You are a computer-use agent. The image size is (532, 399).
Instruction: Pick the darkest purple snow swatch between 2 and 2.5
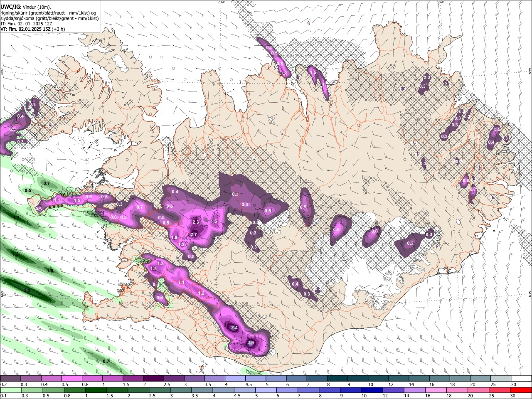[x=153, y=378]
